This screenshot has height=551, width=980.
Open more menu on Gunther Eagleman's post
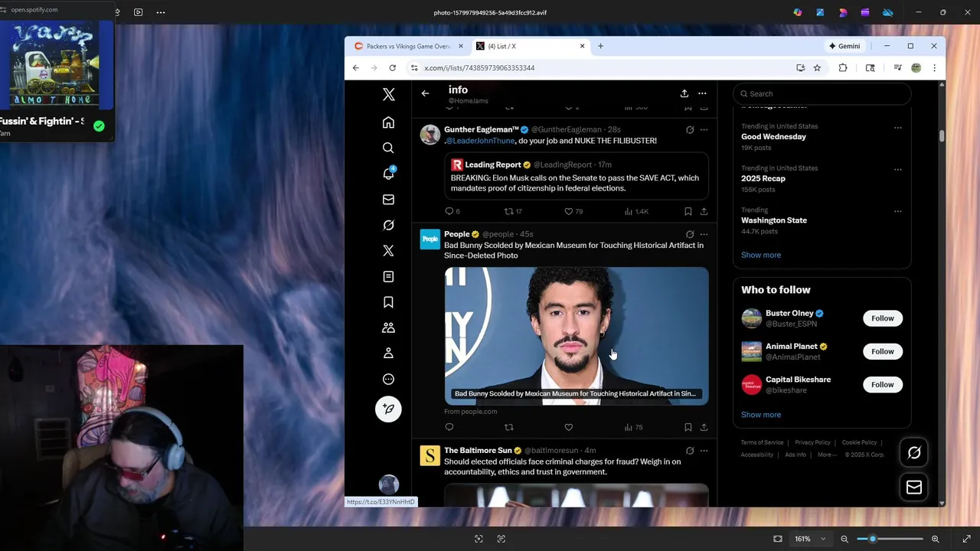click(704, 130)
